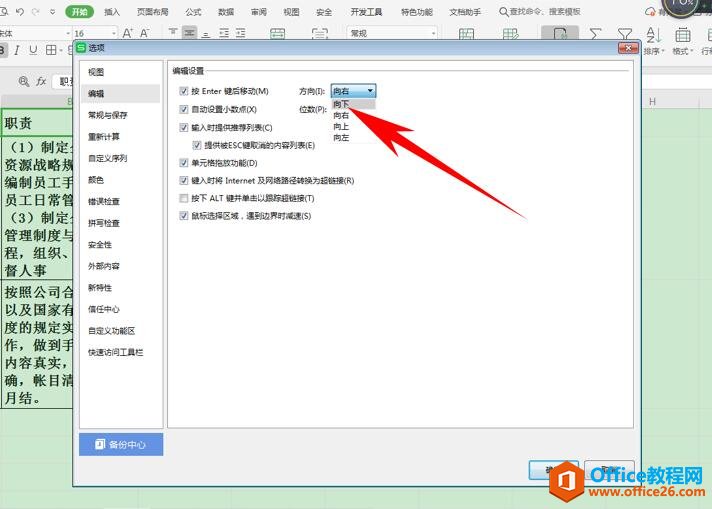
Task: Toggle 提供被ESC键取消的内容列表 checkbox
Action: click(197, 145)
